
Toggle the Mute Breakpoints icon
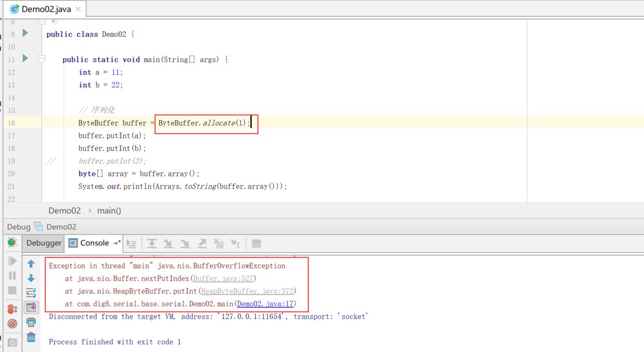12,323
